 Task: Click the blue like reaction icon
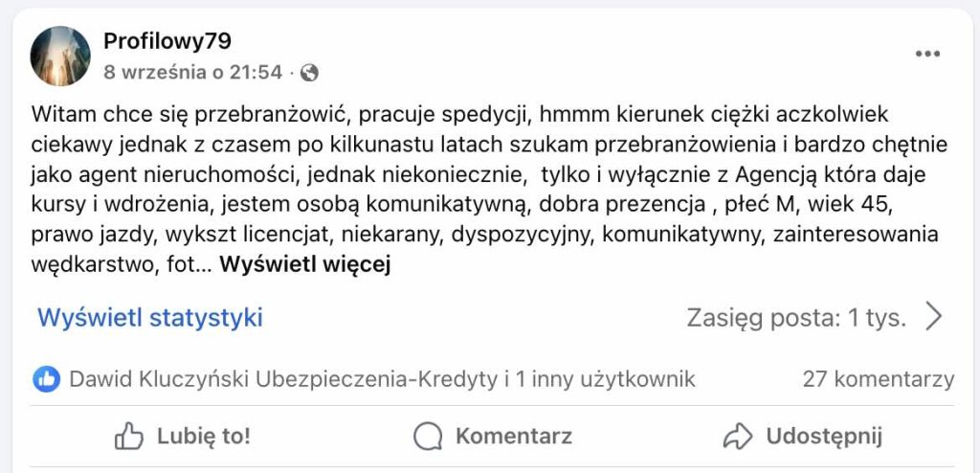[x=46, y=379]
